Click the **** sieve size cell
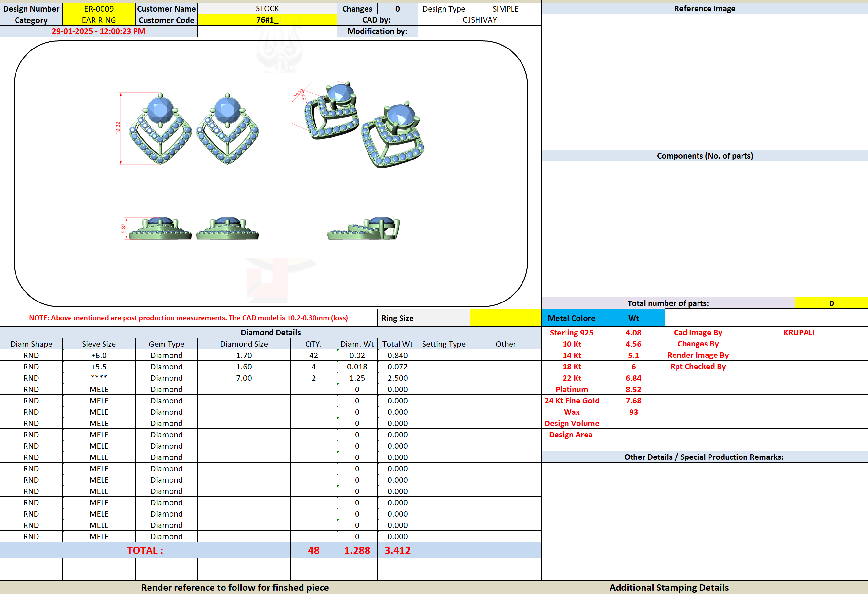The width and height of the screenshot is (868, 594). click(x=99, y=378)
